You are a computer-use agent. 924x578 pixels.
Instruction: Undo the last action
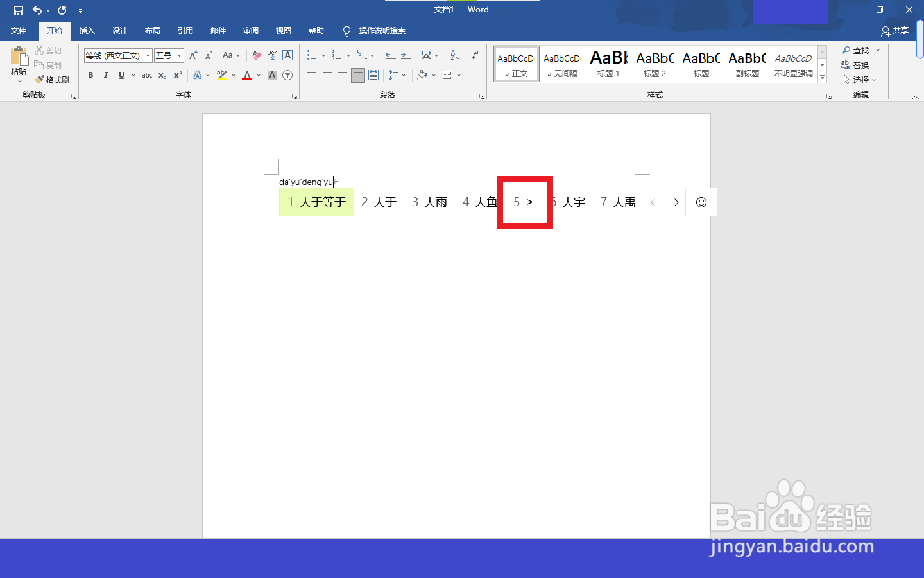click(x=37, y=10)
